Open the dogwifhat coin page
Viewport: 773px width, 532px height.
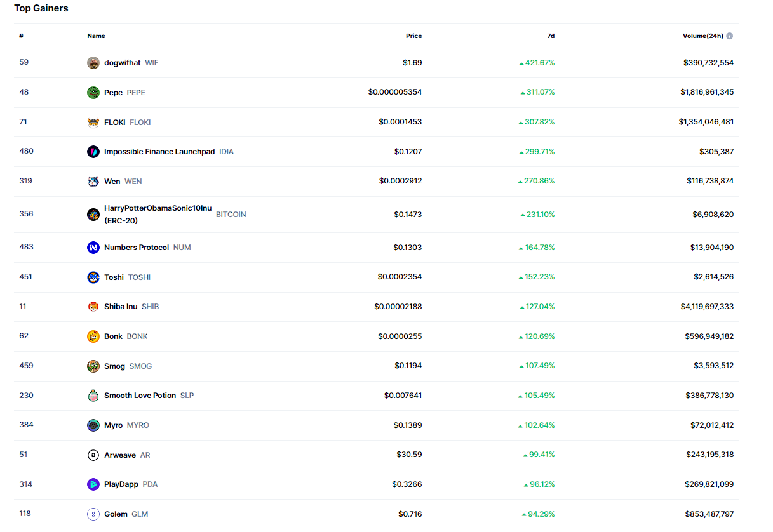(x=123, y=63)
